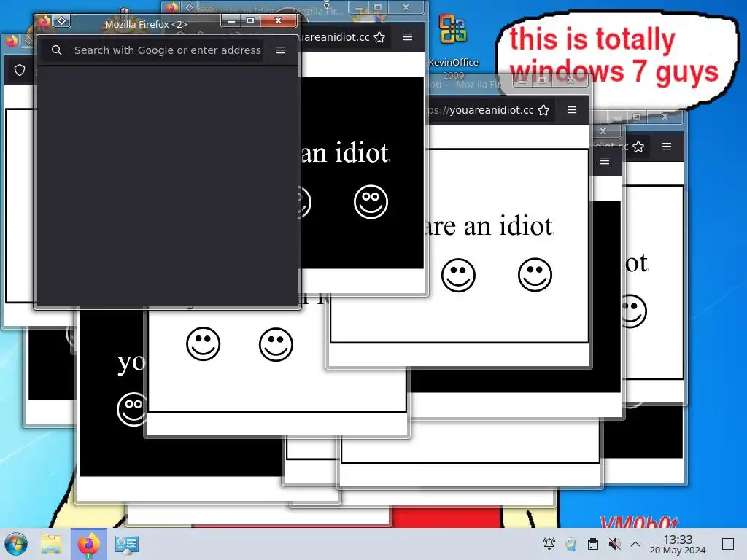Maximize the Mozilla Firefox <2> window
747x560 pixels.
250,20
